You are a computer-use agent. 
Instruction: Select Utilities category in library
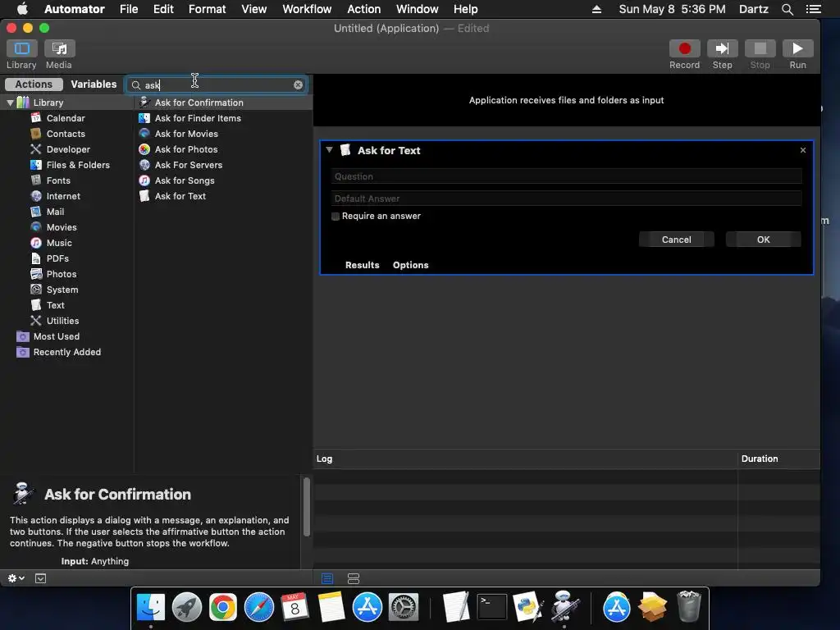[x=62, y=321]
